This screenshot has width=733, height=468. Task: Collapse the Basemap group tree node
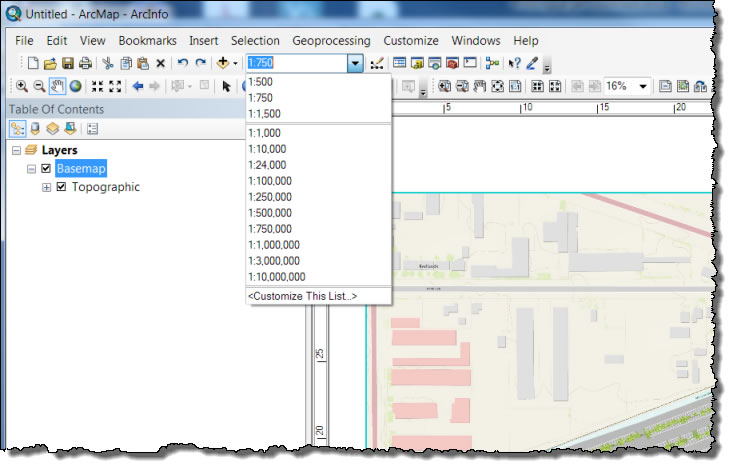coord(31,169)
